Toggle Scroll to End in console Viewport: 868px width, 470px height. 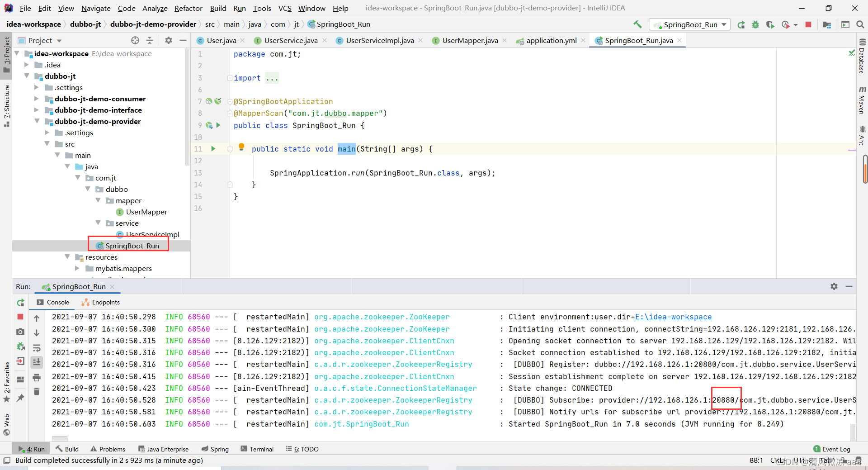[x=37, y=362]
